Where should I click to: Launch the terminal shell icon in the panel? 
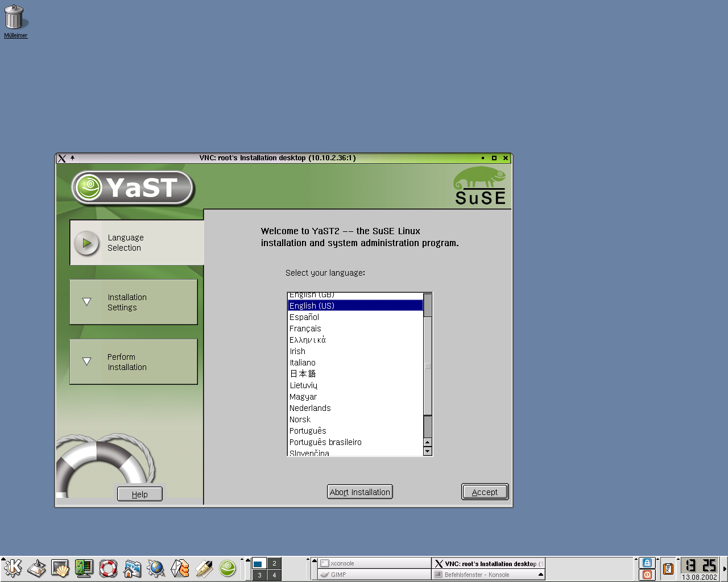pos(60,568)
